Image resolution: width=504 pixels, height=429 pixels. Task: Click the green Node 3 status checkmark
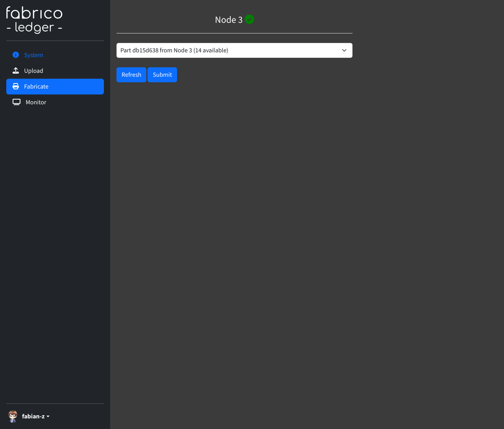tap(249, 19)
